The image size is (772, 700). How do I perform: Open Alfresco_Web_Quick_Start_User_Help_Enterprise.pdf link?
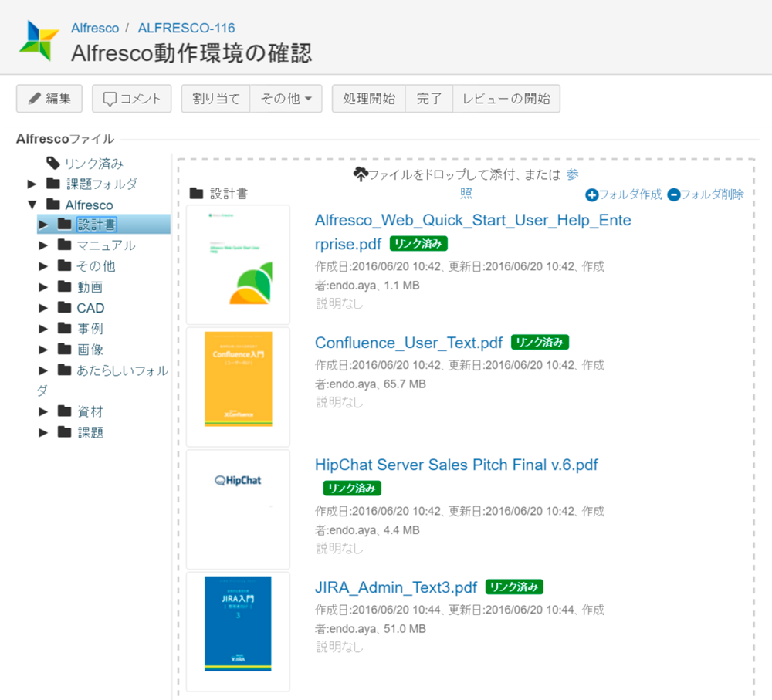[472, 232]
